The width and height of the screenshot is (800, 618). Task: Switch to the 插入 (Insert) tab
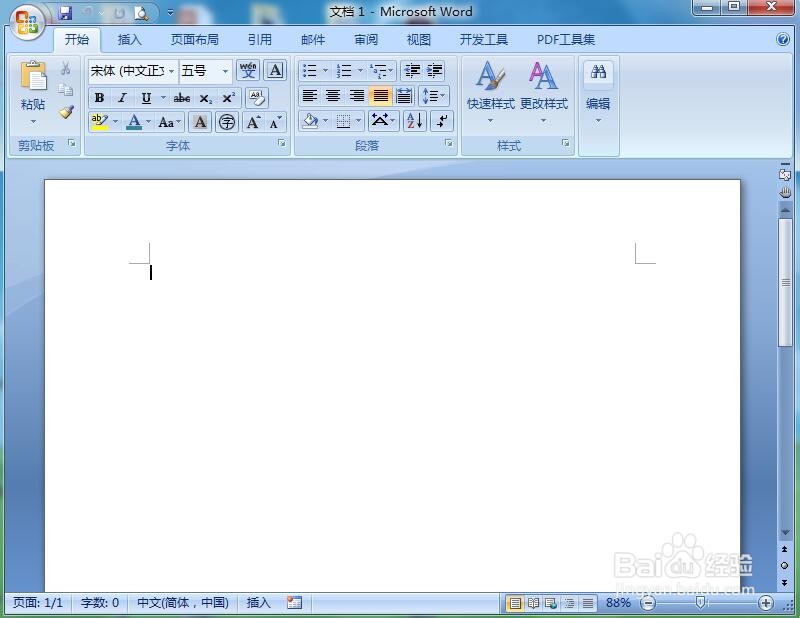129,39
